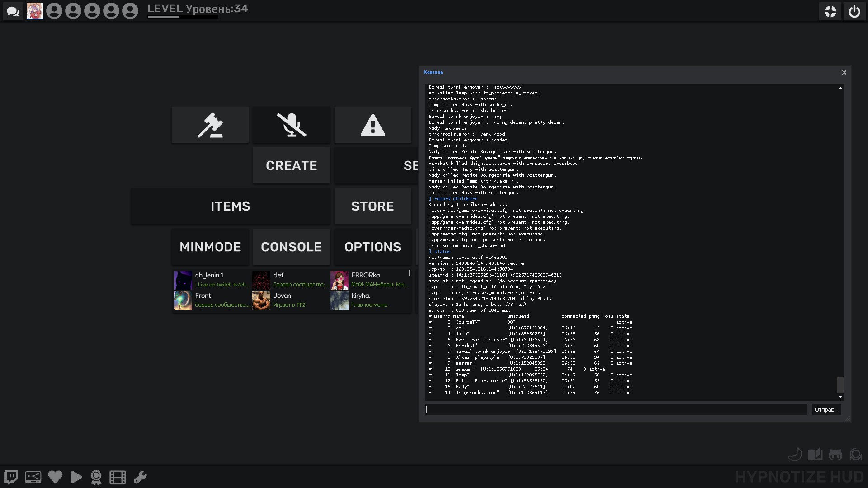This screenshot has height=488, width=868.
Task: Click the heart icon in bottom bar
Action: tap(55, 477)
